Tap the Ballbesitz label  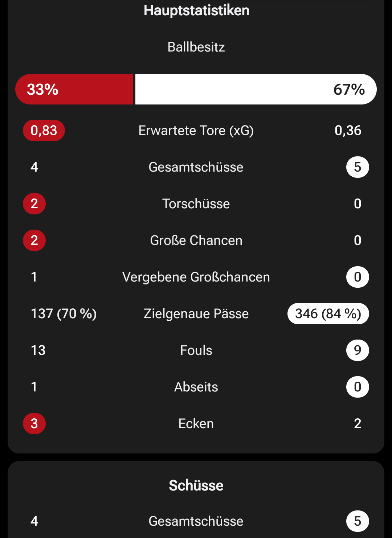196,47
